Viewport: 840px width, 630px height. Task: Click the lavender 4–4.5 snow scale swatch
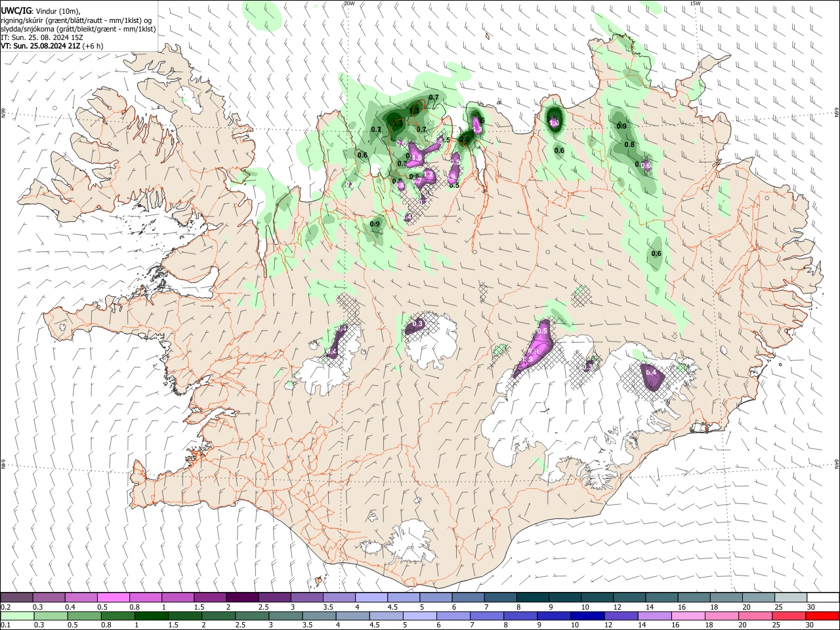point(371,597)
